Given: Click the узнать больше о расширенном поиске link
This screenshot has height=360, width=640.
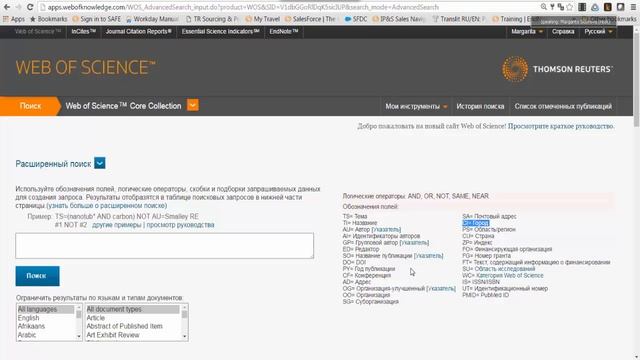Looking at the screenshot, I should tap(107, 205).
